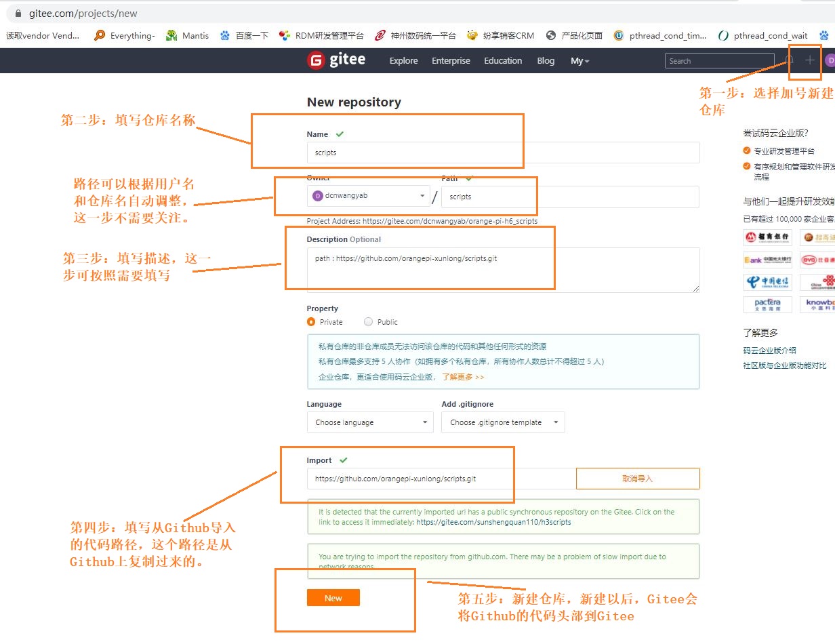The width and height of the screenshot is (835, 644).
Task: Click the browser address bar URL
Action: pyautogui.click(x=81, y=14)
